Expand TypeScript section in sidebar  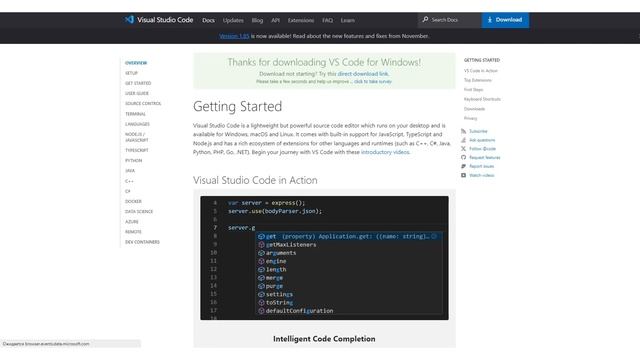point(137,151)
